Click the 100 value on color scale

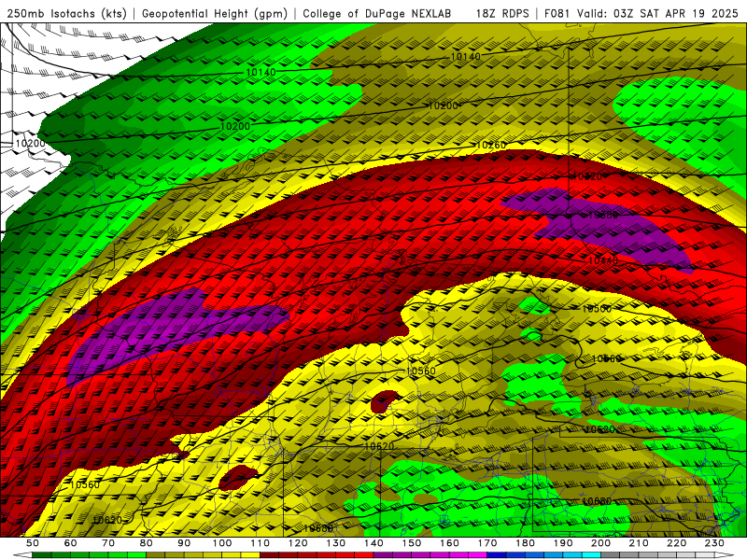(222, 543)
